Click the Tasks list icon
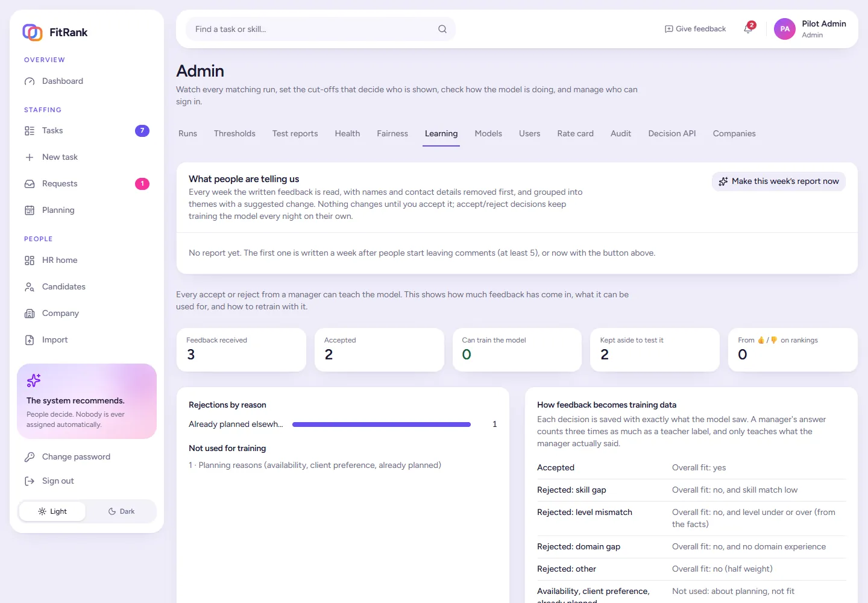 pyautogui.click(x=30, y=131)
